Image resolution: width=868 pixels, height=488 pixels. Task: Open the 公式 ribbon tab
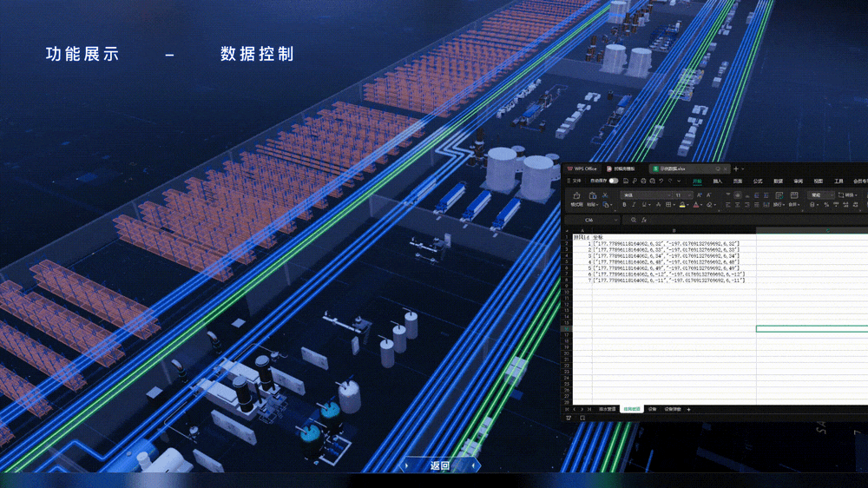(x=758, y=181)
